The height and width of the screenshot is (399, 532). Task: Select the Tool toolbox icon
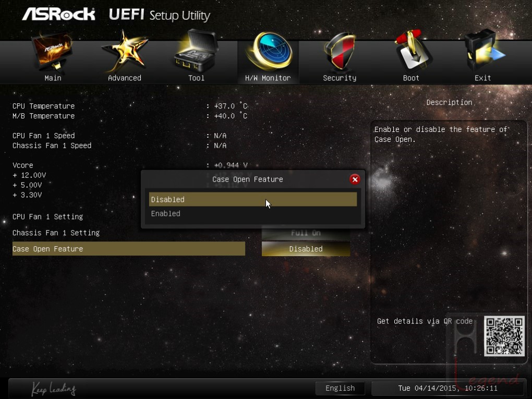point(196,51)
